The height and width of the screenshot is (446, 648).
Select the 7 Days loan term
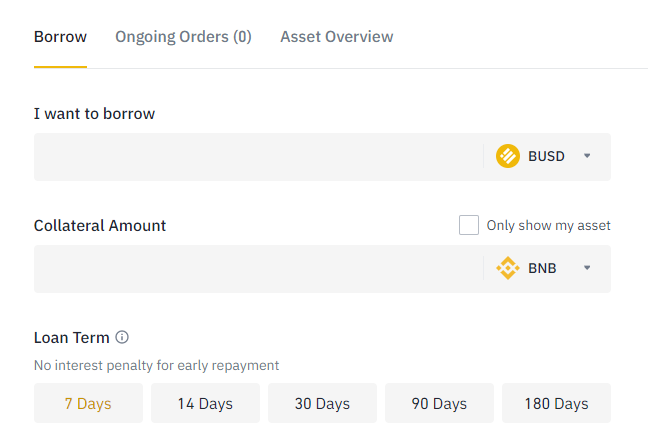(88, 404)
